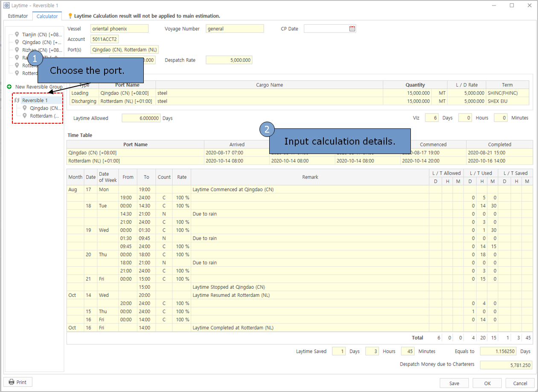Open the CP Date calendar picker icon
Viewport: 538px width, 392px height.
click(352, 29)
